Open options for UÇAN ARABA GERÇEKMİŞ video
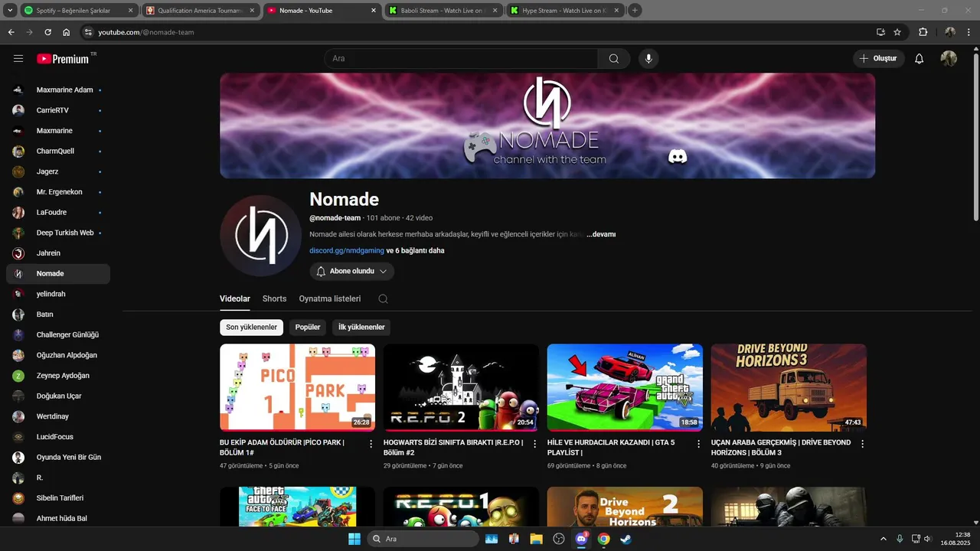 [x=863, y=444]
